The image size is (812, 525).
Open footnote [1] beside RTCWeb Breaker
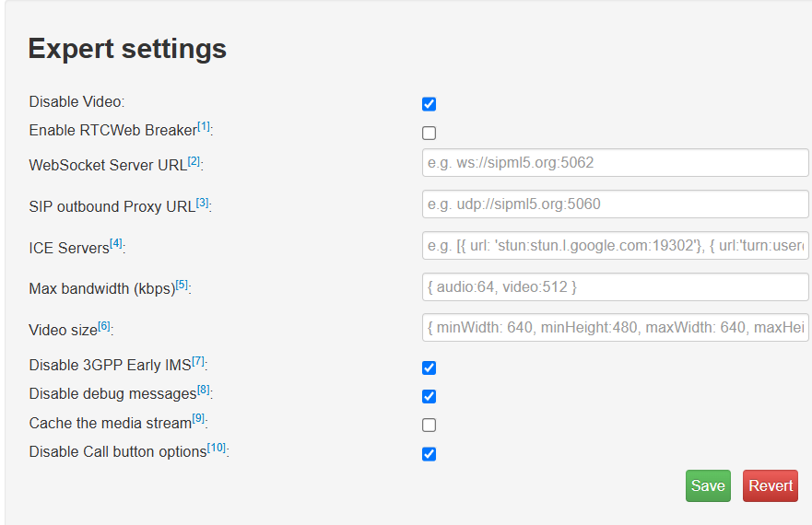(204, 127)
